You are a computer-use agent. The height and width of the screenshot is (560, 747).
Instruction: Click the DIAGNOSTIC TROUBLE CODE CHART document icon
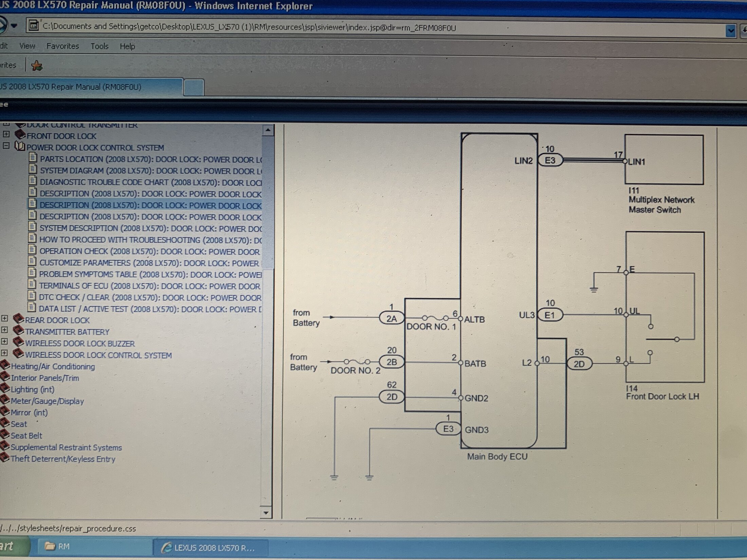pos(33,181)
